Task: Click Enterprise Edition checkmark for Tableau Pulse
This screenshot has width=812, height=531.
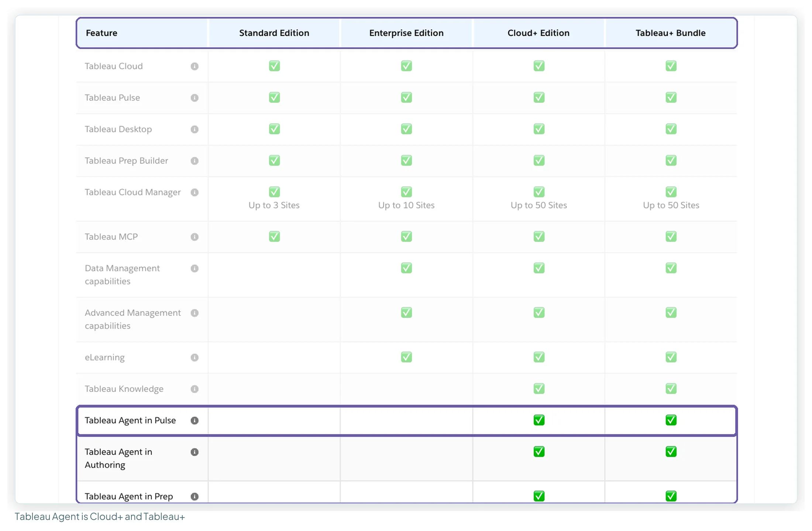Action: [406, 97]
